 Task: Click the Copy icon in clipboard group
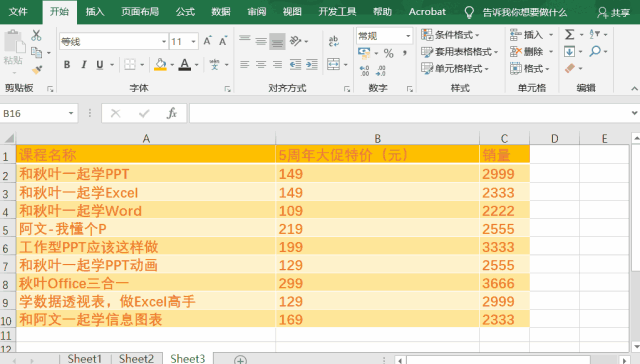(x=37, y=53)
